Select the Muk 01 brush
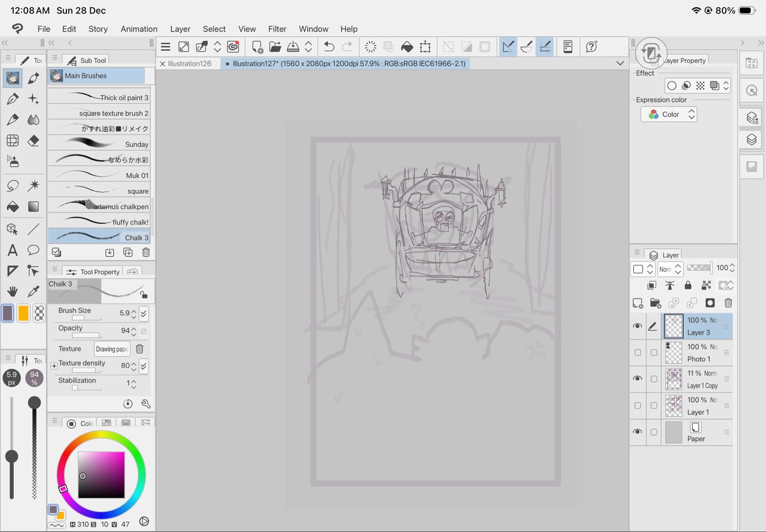This screenshot has width=766, height=532. pyautogui.click(x=99, y=175)
